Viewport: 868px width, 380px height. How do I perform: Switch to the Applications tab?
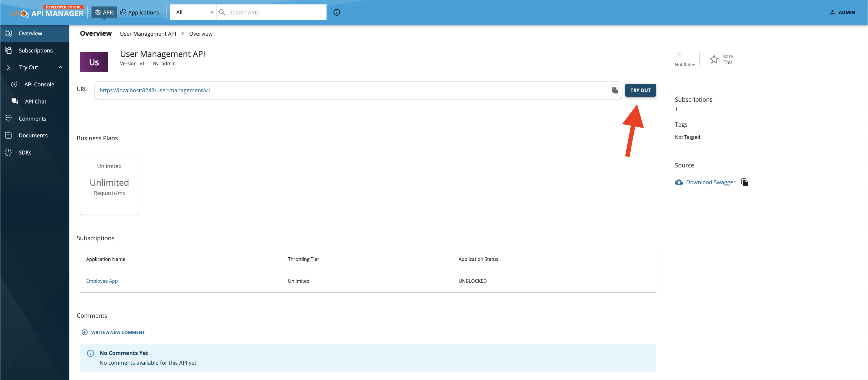pos(139,12)
